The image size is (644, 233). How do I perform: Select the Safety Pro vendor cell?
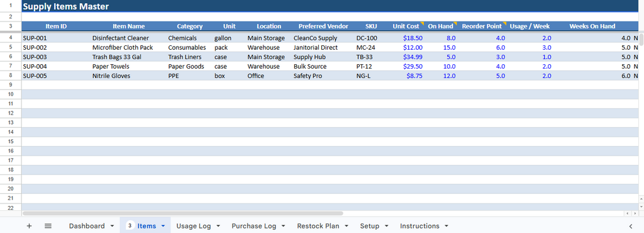pyautogui.click(x=323, y=76)
